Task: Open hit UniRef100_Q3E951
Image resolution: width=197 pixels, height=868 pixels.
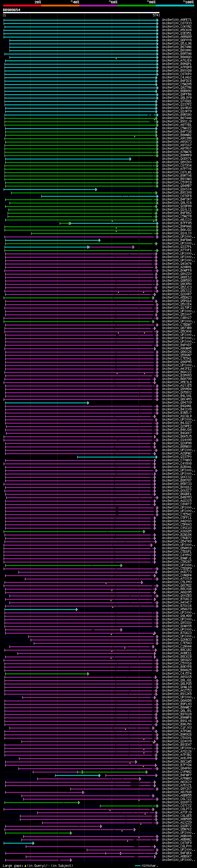Action: [176, 33]
